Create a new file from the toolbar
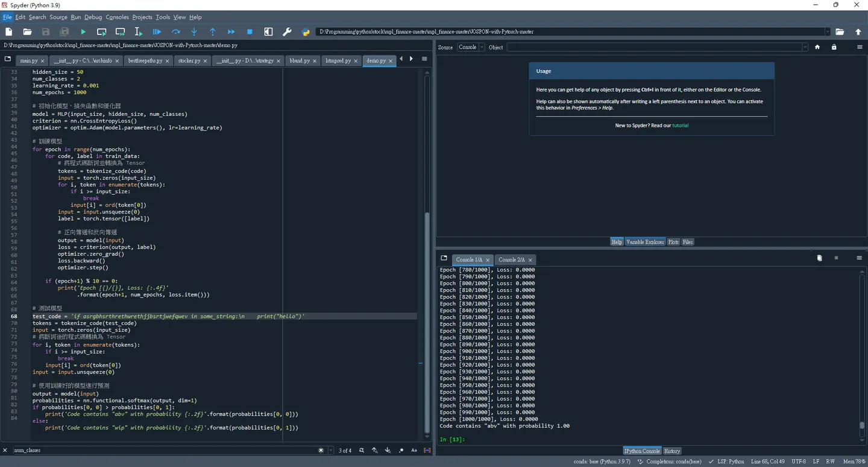This screenshot has height=467, width=868. pyautogui.click(x=9, y=32)
